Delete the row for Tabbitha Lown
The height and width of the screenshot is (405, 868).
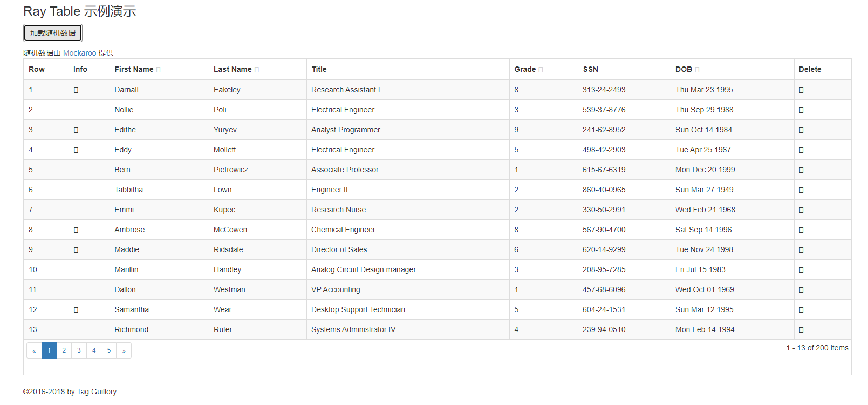(801, 190)
